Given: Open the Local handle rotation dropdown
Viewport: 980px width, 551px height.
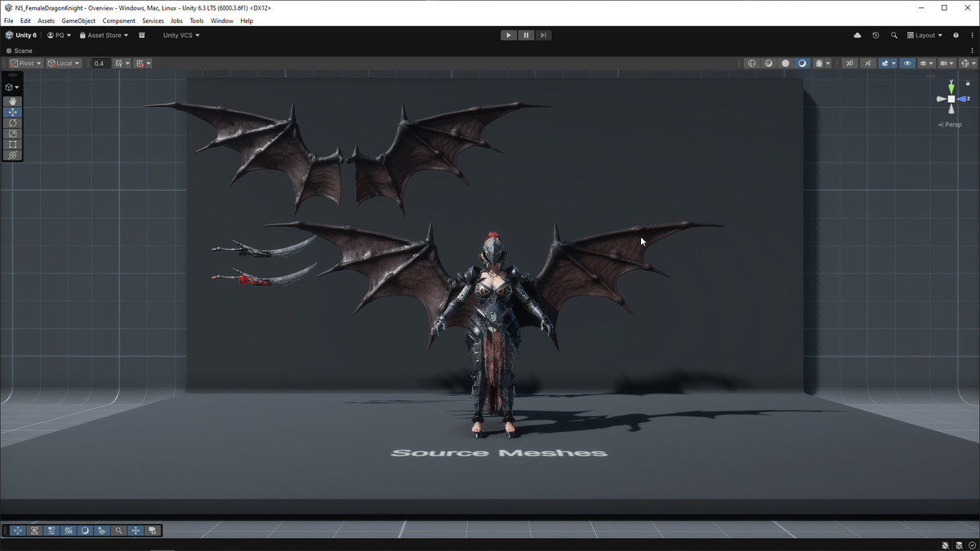Looking at the screenshot, I should pyautogui.click(x=63, y=63).
